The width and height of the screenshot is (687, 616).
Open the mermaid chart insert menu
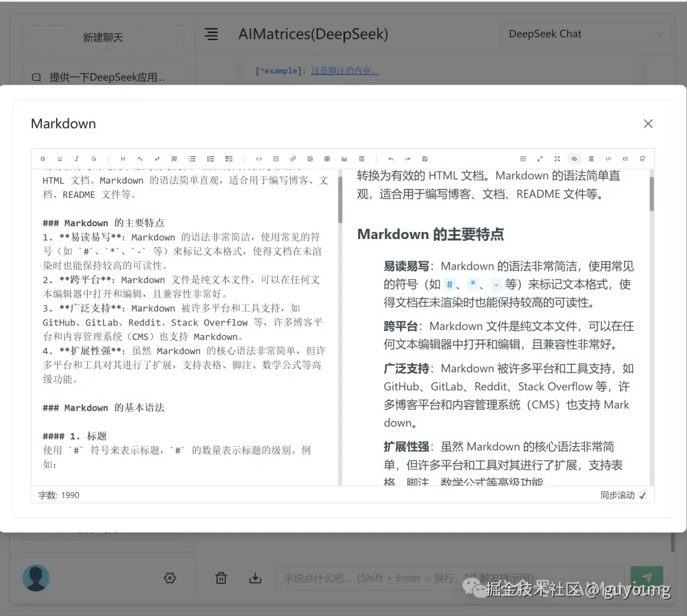344,159
